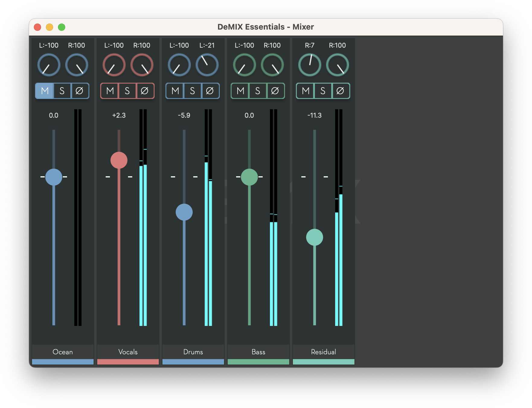
Task: Click the Residual channel name label
Action: point(324,352)
